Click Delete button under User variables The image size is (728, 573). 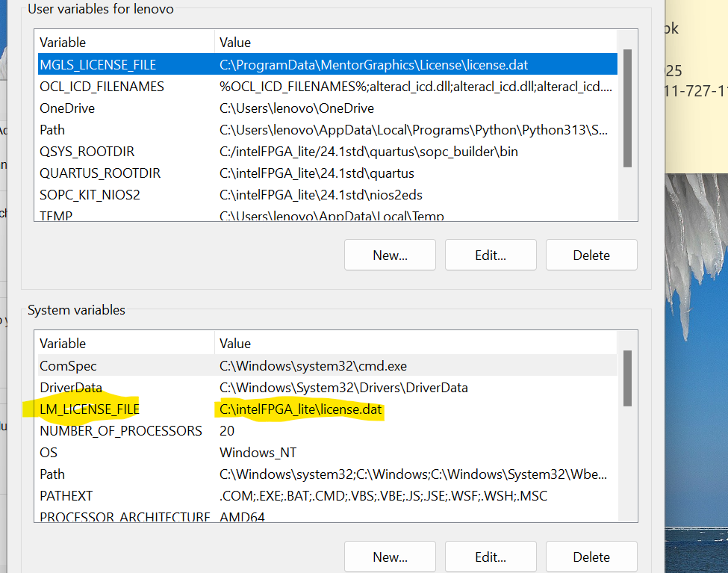(591, 255)
